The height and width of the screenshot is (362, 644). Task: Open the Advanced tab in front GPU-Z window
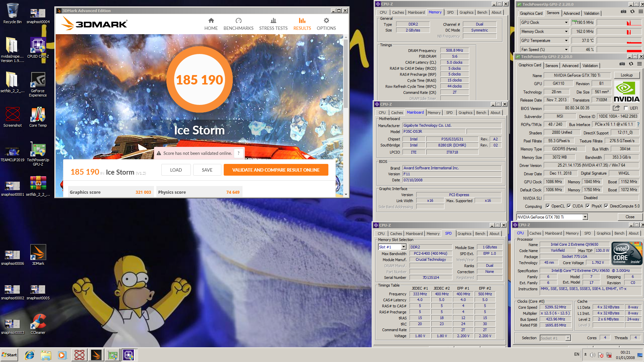tap(570, 66)
